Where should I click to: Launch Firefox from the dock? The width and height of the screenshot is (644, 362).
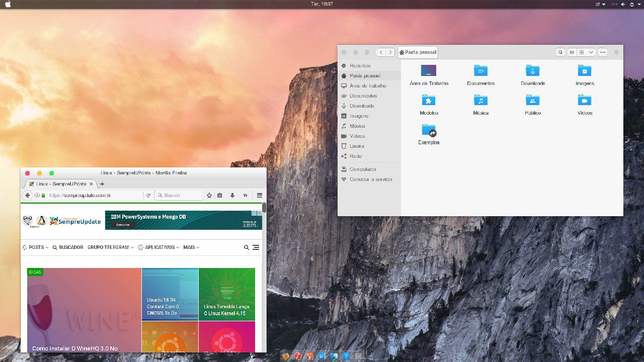click(286, 356)
